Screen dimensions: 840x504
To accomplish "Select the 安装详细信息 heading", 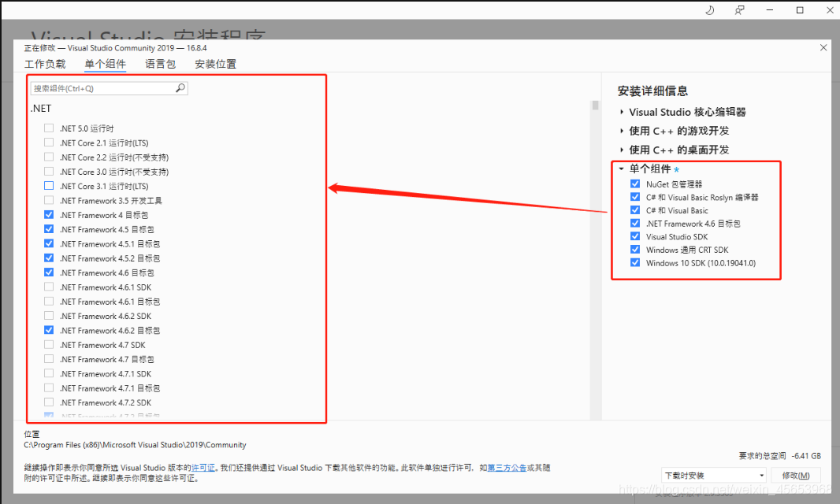I will (x=652, y=91).
